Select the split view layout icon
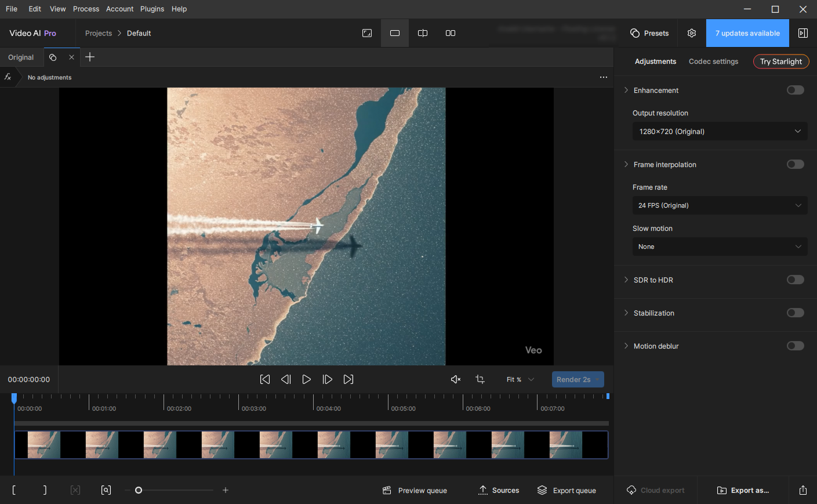 [423, 33]
